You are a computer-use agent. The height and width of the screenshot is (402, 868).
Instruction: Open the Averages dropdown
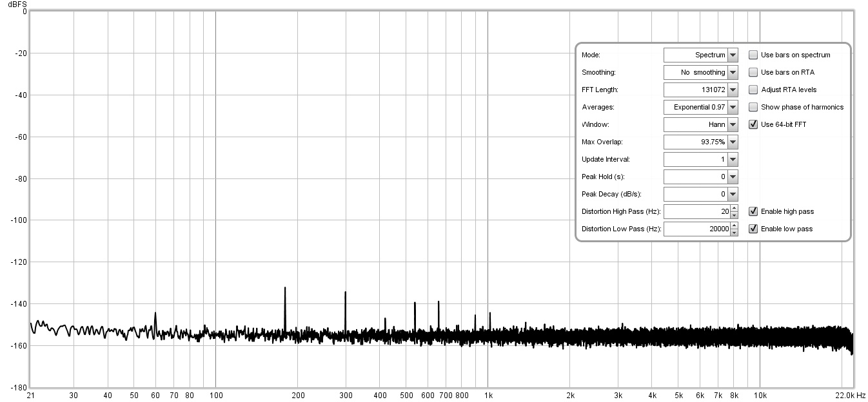733,108
